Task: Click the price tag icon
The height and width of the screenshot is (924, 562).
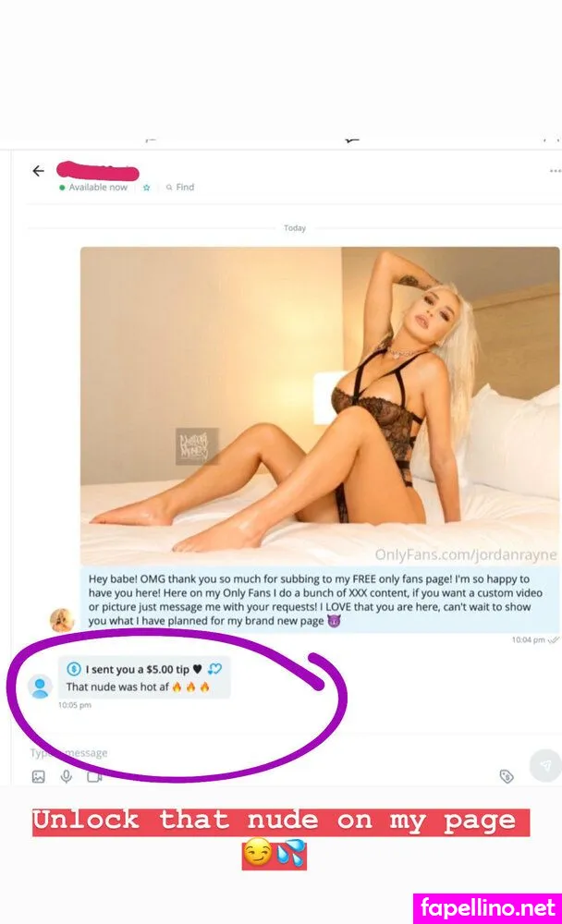Action: click(x=507, y=776)
